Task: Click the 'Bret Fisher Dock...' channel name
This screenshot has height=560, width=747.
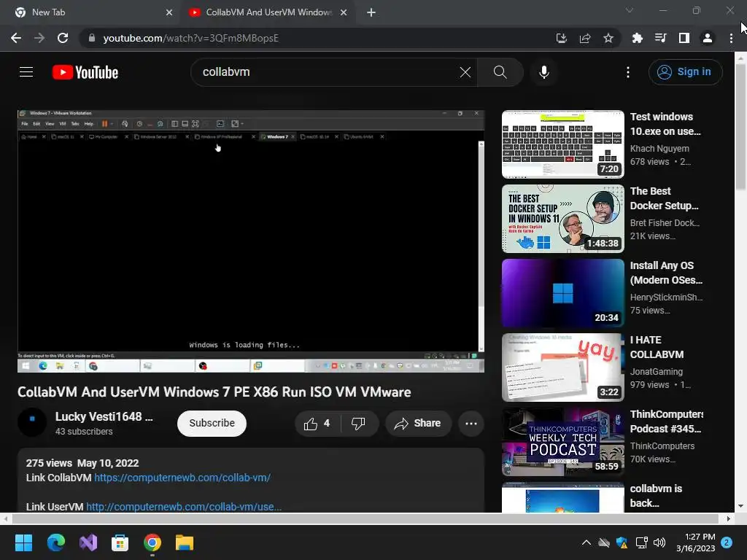Action: click(x=665, y=223)
